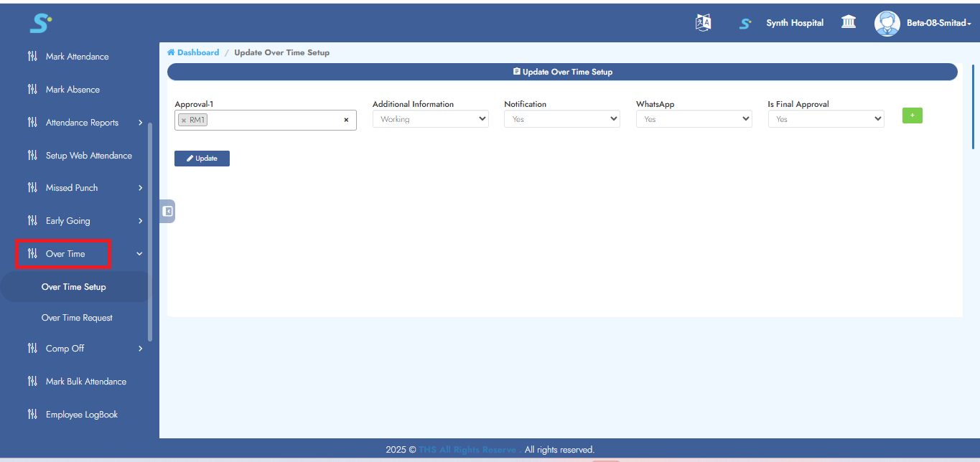The width and height of the screenshot is (980, 462).
Task: Open Mark Bulk Attendance menu item
Action: coord(85,382)
